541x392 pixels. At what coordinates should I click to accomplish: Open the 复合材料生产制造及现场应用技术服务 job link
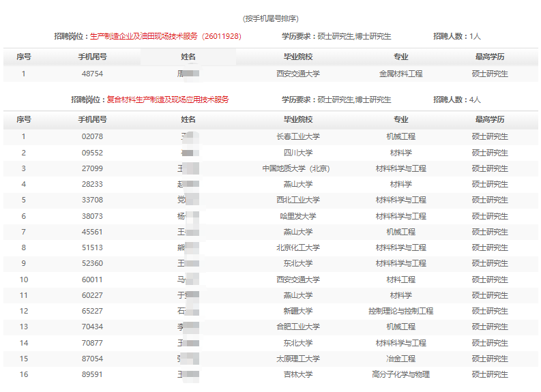tap(167, 100)
